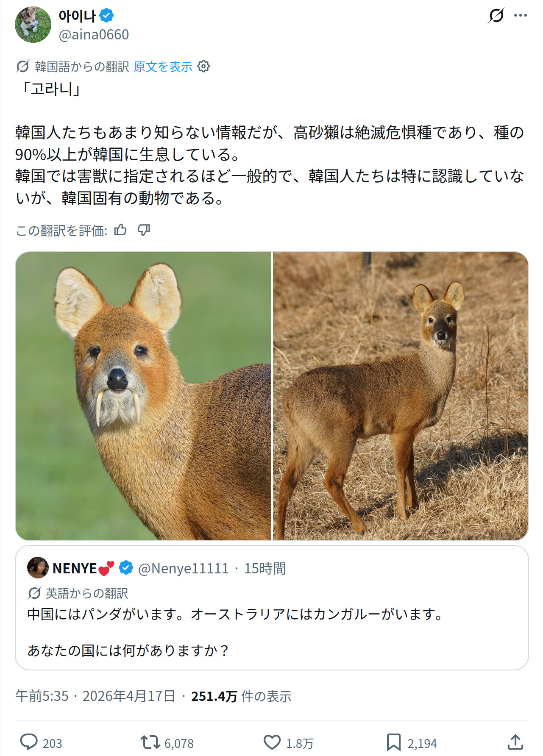Repost this tweet via retweet icon
The image size is (543, 756).
coord(150,742)
